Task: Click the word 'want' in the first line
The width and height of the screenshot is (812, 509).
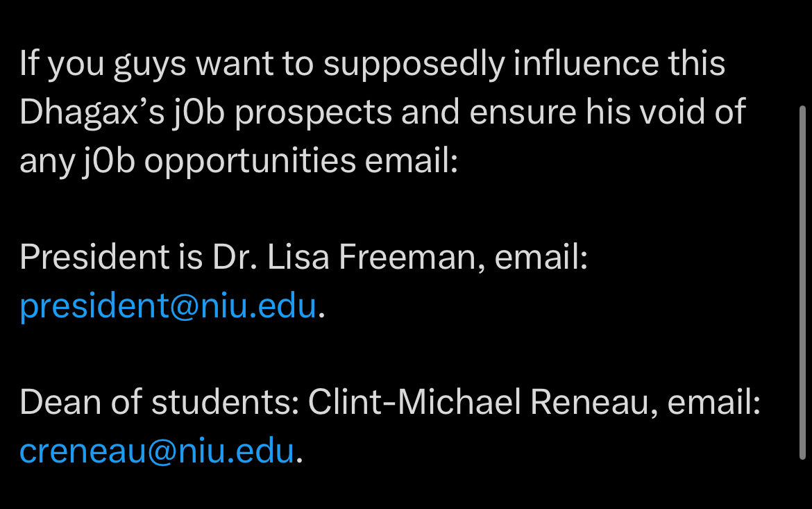Action: point(235,65)
